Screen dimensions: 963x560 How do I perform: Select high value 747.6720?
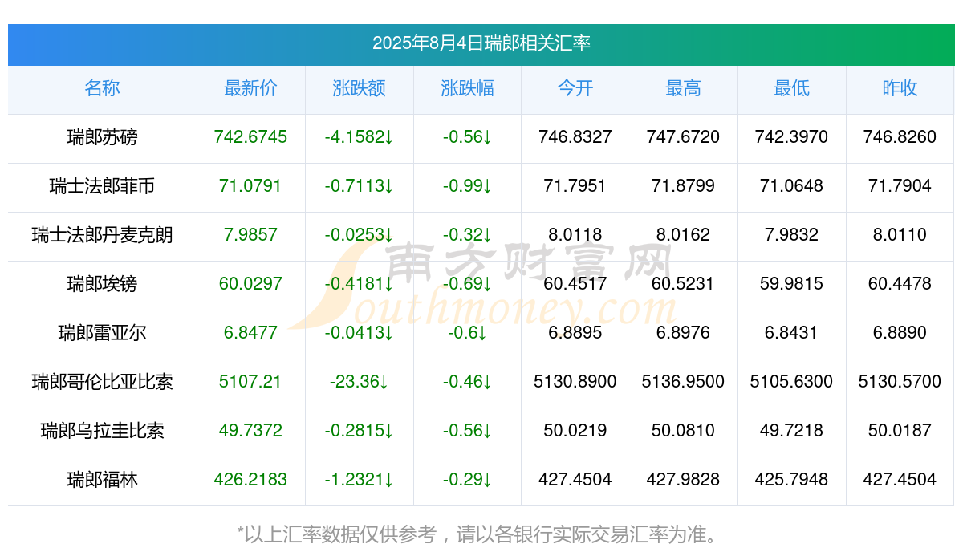pos(683,137)
